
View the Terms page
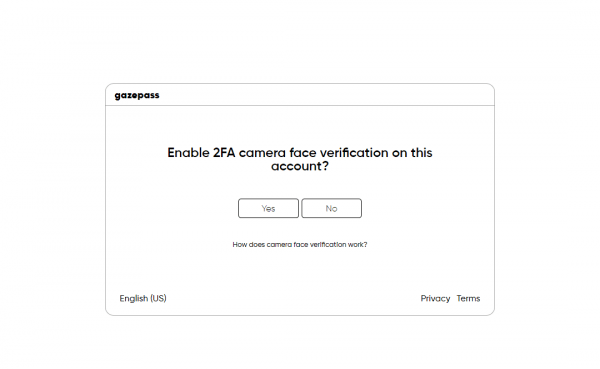468,298
